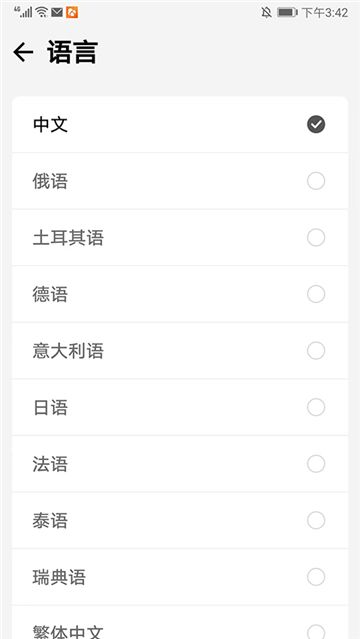Tap the 4G signal strength icon

pyautogui.click(x=23, y=12)
